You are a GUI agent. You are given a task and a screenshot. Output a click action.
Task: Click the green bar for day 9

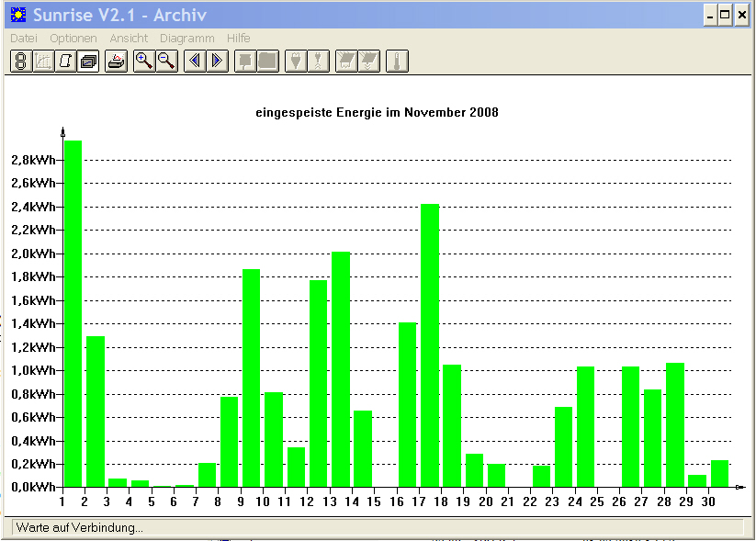251,378
